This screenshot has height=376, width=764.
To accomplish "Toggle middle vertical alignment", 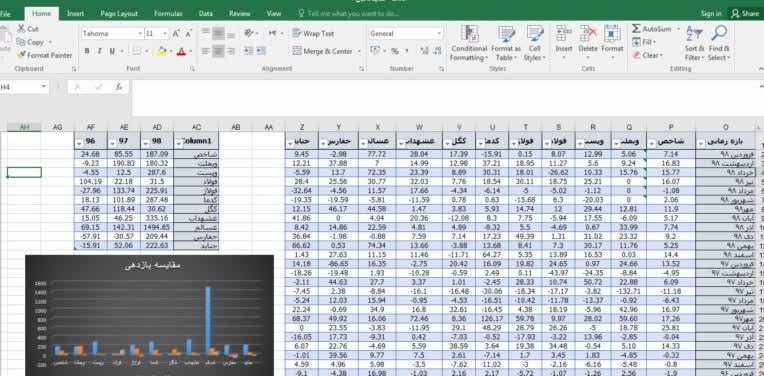I will tap(218, 33).
